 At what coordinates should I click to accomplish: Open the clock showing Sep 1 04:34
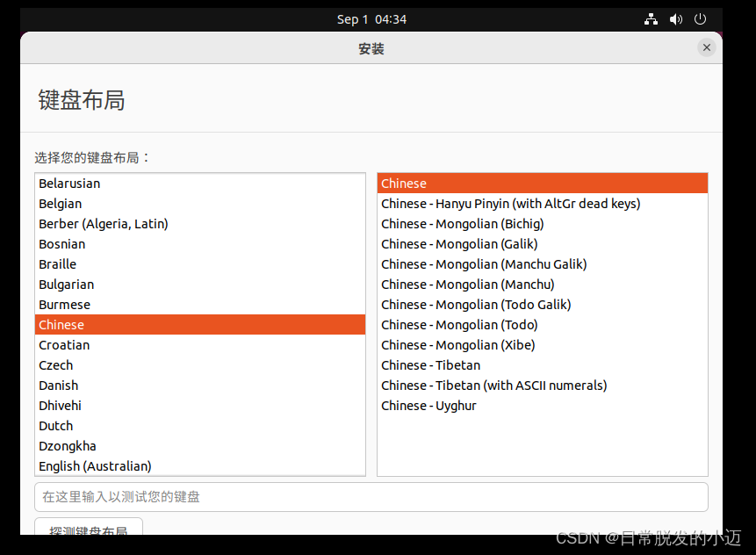pos(371,19)
